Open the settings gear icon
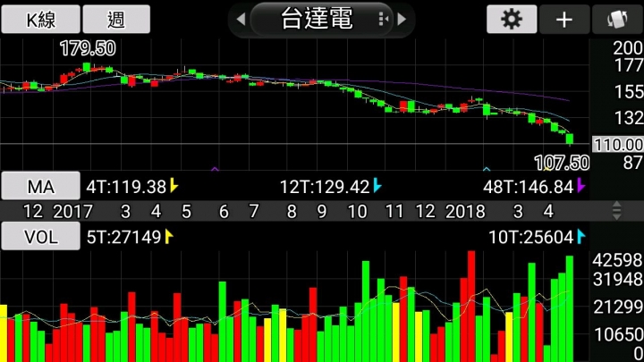 click(512, 20)
